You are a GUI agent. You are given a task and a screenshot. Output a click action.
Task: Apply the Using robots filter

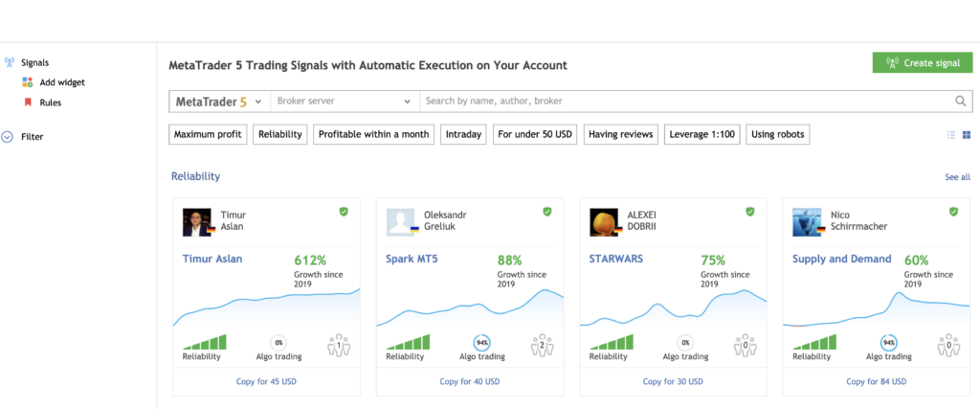(778, 134)
